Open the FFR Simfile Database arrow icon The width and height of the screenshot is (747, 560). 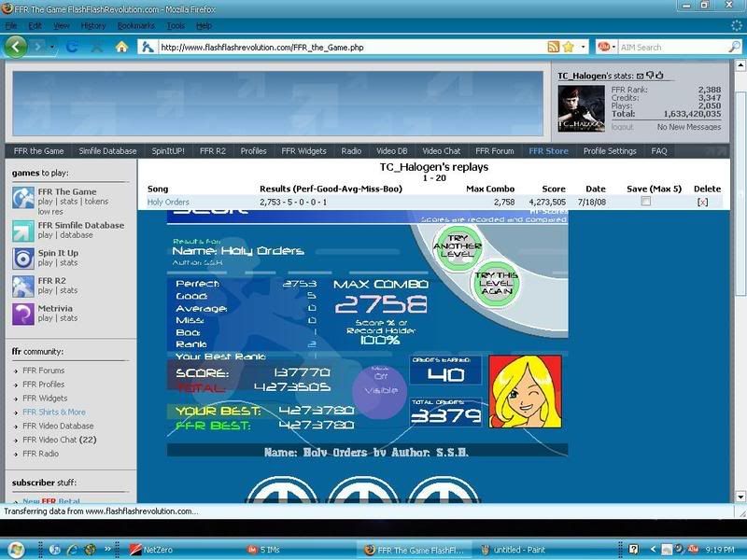pyautogui.click(x=23, y=228)
